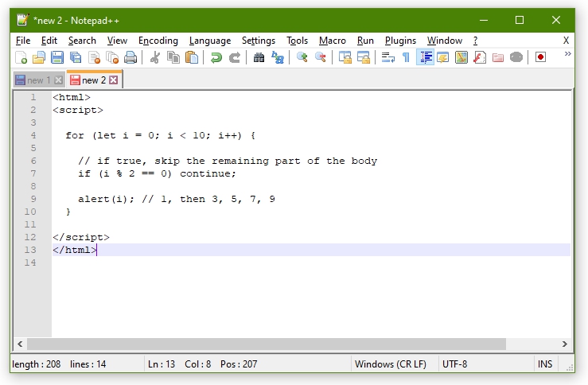This screenshot has width=588, height=385.
Task: Click the Copy toolbar icon
Action: tap(173, 57)
